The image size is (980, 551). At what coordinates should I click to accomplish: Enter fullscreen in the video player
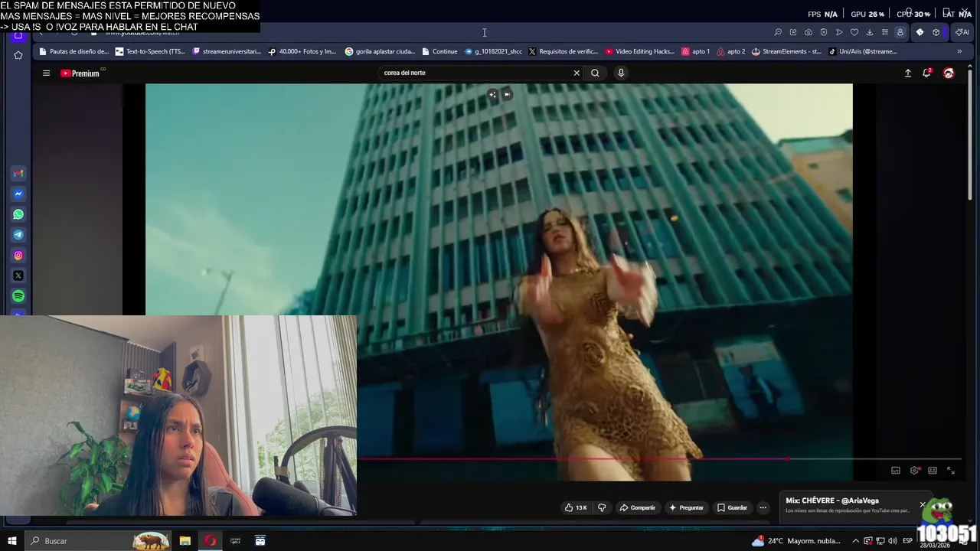[x=951, y=471]
